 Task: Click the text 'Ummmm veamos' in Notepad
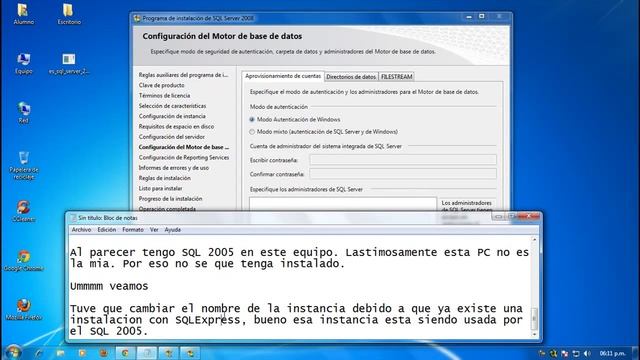point(109,286)
